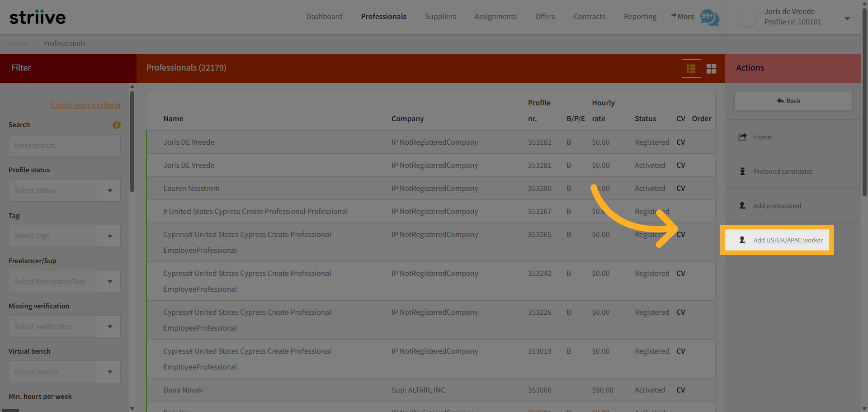Open the Freelancer/Sup selector

[108, 281]
